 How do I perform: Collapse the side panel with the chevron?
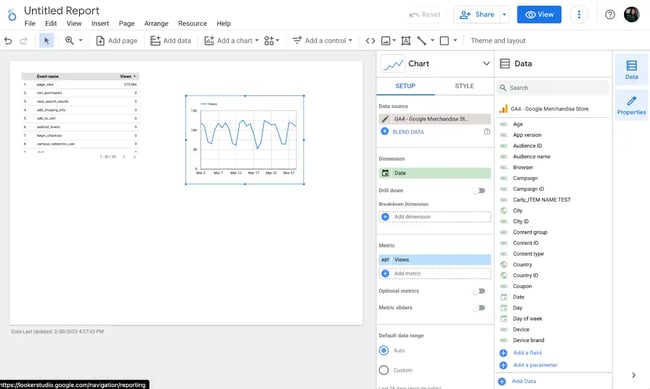click(633, 375)
